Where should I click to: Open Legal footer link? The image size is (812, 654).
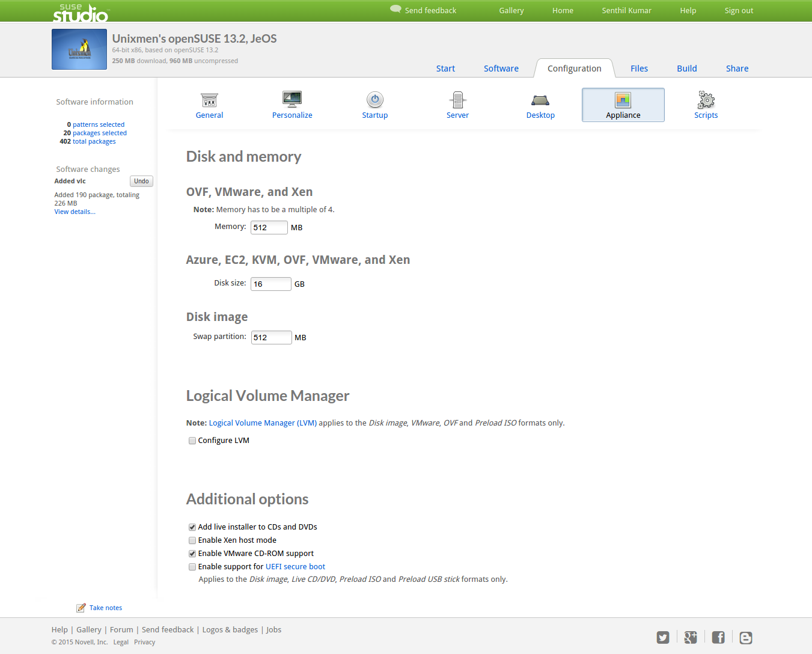coord(121,642)
